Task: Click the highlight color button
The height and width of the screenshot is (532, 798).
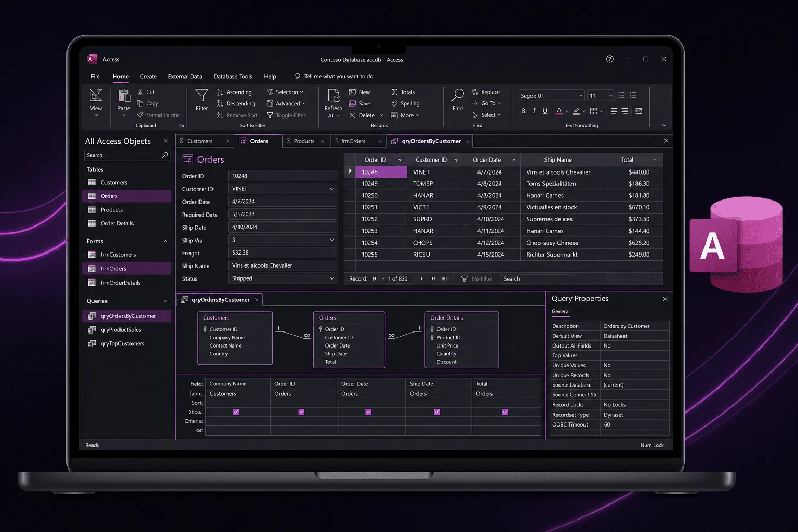Action: click(x=576, y=111)
